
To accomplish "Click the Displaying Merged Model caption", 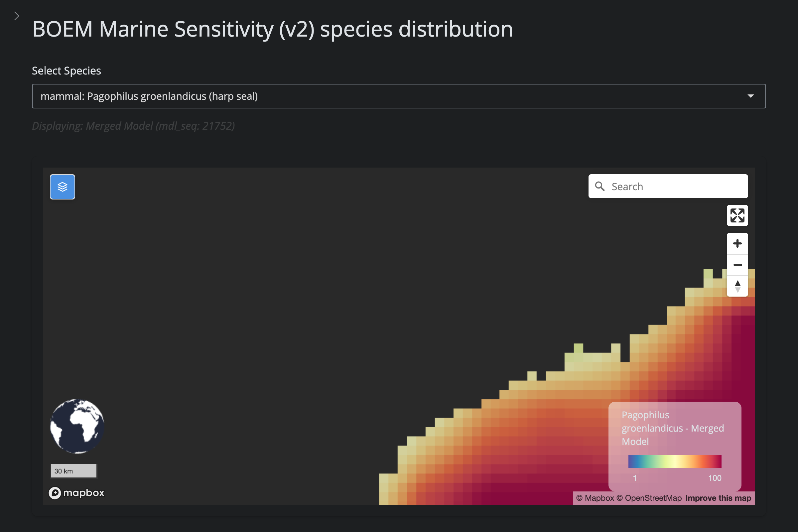I will coord(133,126).
